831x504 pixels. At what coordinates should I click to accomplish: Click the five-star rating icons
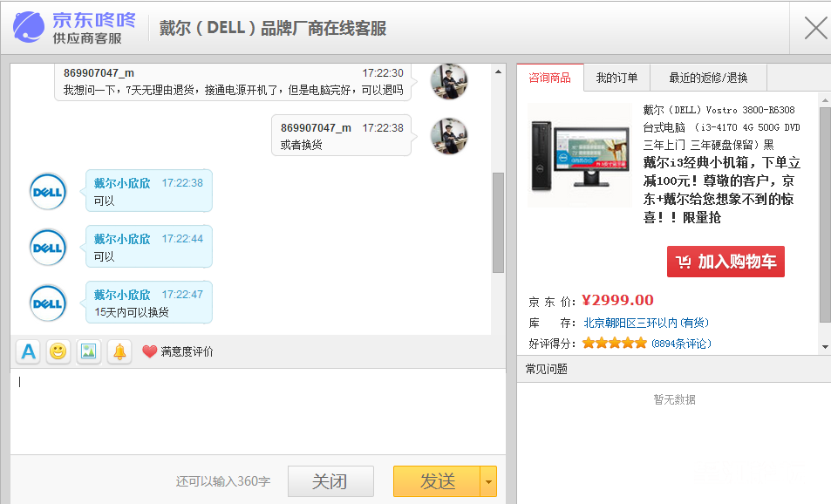coord(614,343)
